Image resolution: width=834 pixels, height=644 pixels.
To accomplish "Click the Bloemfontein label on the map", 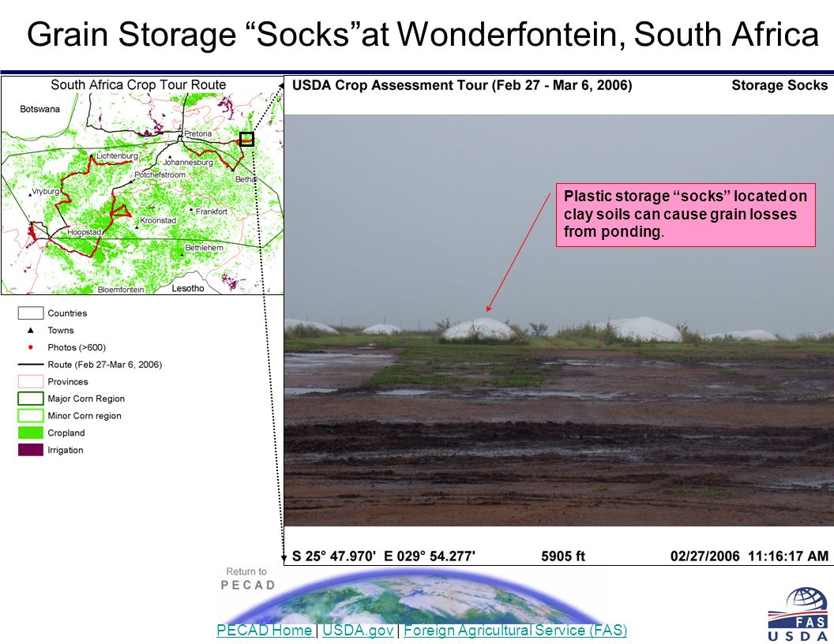I will (x=121, y=290).
